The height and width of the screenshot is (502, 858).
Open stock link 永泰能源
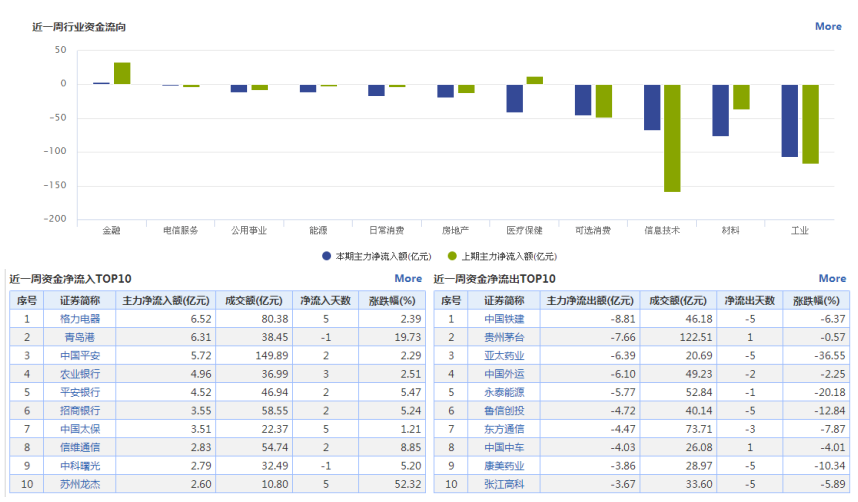point(504,393)
